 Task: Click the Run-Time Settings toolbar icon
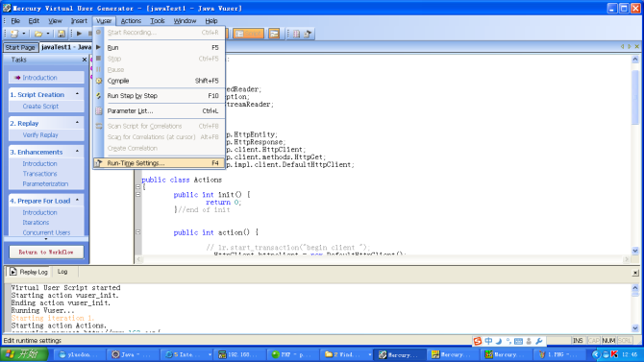pos(308,34)
